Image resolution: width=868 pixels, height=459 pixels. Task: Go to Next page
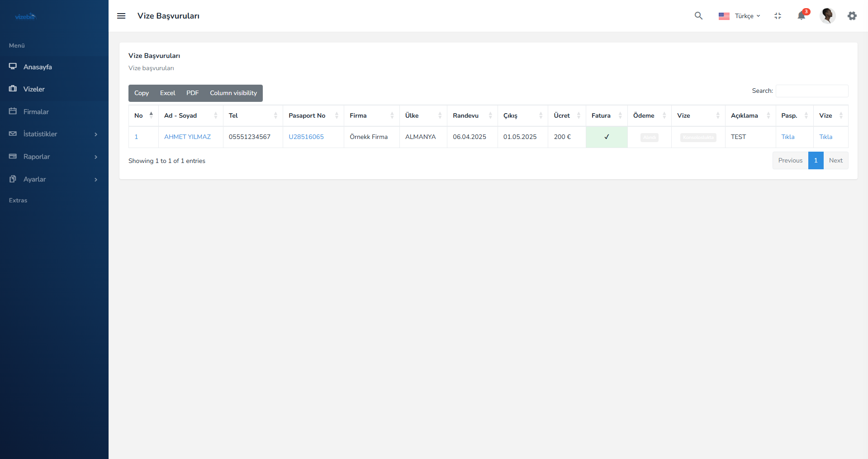[x=836, y=161]
